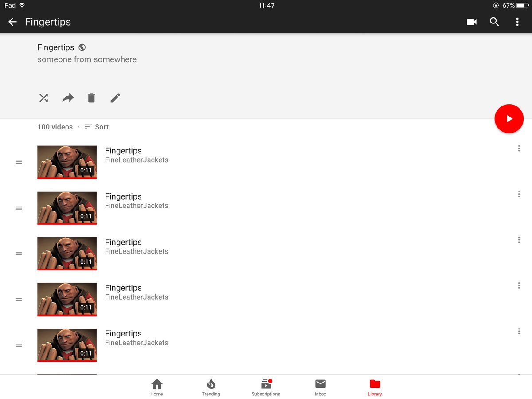Tap the 100 videos count label
This screenshot has width=532, height=399.
[x=55, y=127]
